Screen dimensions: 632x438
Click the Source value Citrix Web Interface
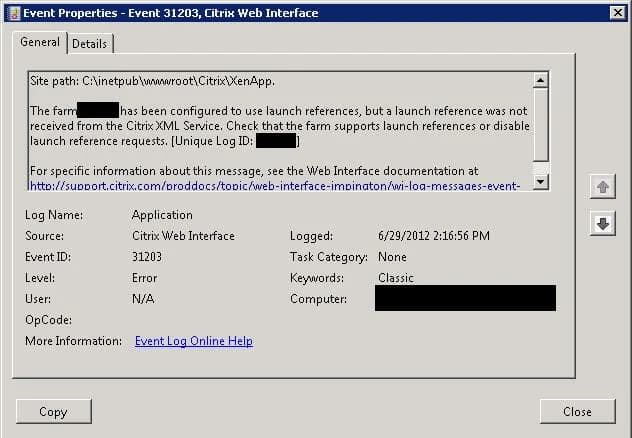pyautogui.click(x=183, y=236)
